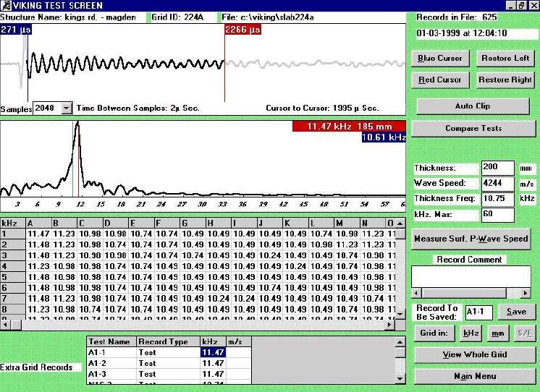This screenshot has height=392, width=540.
Task: Click the Test Name column header
Action: pos(111,342)
